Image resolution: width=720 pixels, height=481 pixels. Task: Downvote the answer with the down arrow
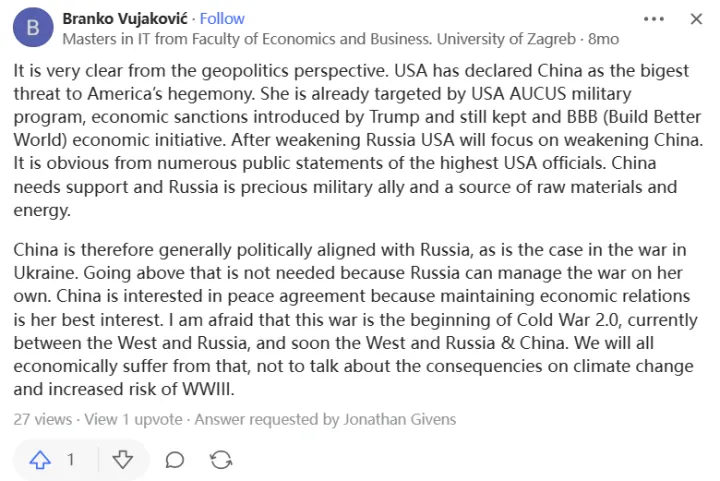[x=122, y=459]
